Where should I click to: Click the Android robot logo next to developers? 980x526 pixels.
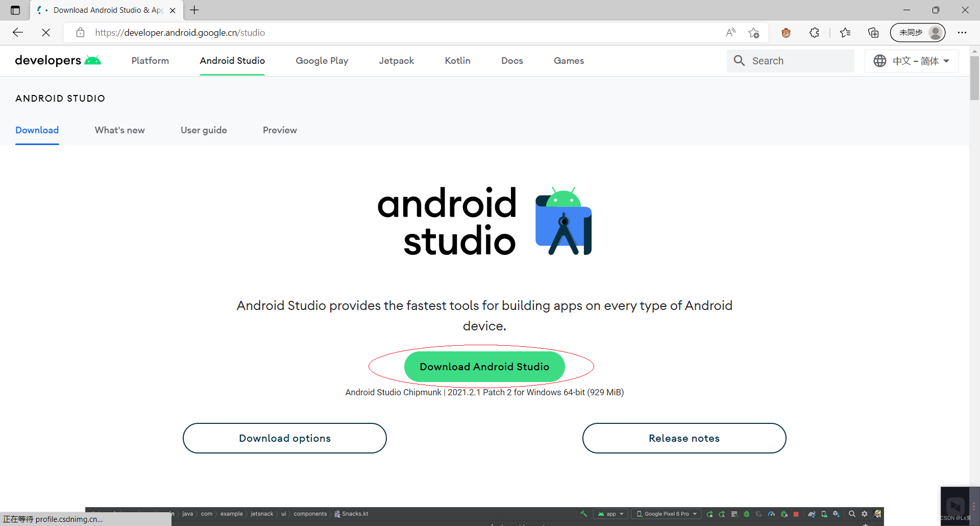92,59
